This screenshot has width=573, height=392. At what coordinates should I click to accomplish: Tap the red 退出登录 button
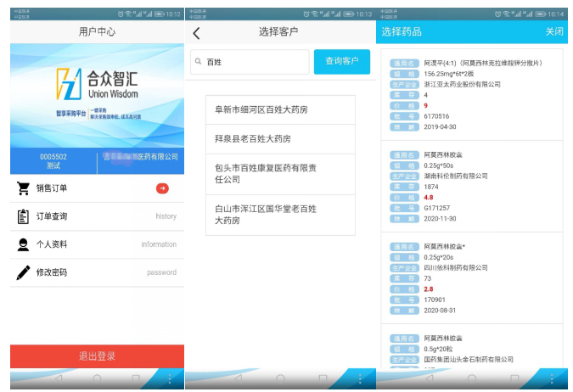pos(97,356)
